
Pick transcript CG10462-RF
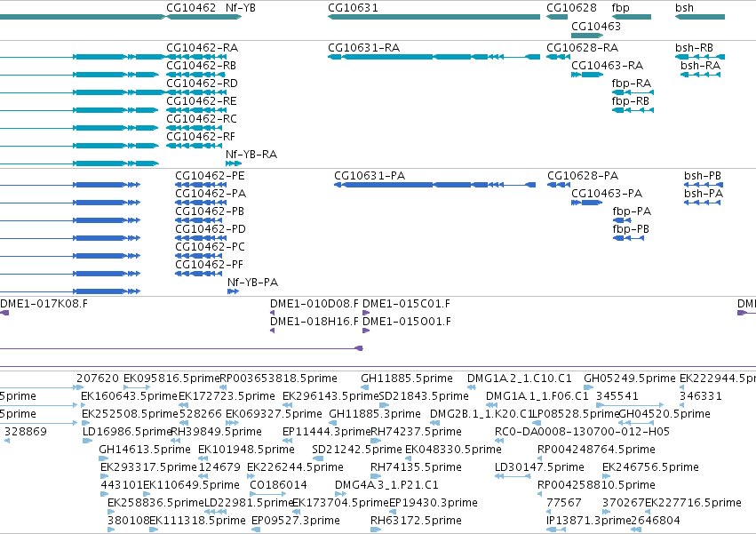coord(201,137)
